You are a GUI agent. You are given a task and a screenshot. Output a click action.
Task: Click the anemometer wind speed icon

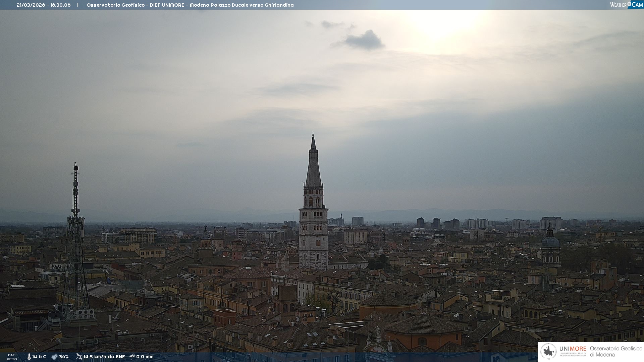79,357
